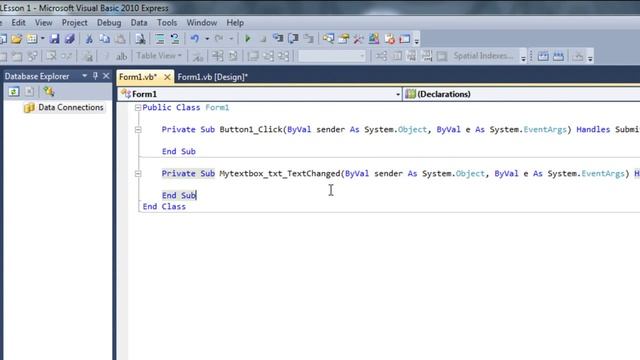Close the Form1.vb tab
Screen dimensions: 640x360
click(167, 77)
